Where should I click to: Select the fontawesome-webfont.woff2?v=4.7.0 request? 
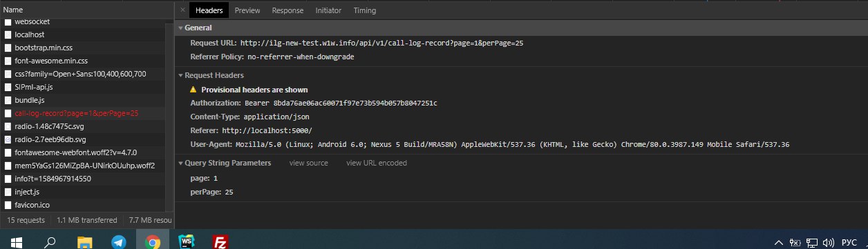pyautogui.click(x=83, y=152)
